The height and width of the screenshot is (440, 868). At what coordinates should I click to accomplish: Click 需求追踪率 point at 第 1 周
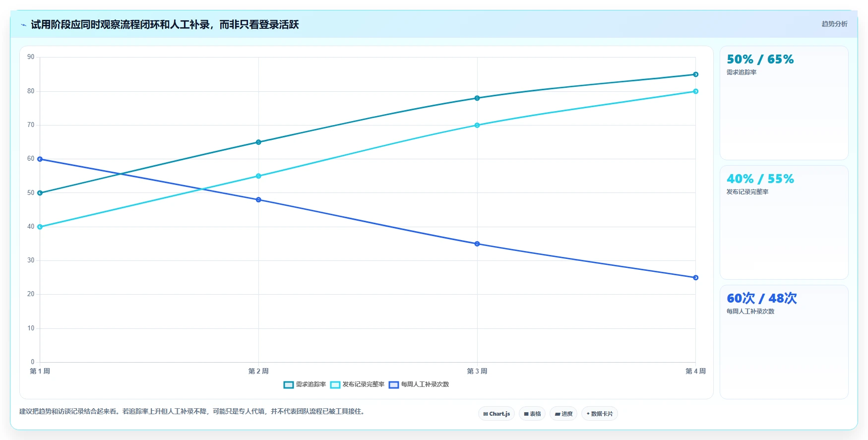(x=40, y=193)
